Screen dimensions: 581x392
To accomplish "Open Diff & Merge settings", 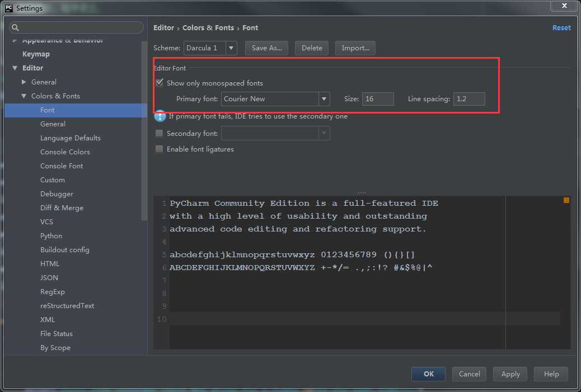I will click(62, 208).
